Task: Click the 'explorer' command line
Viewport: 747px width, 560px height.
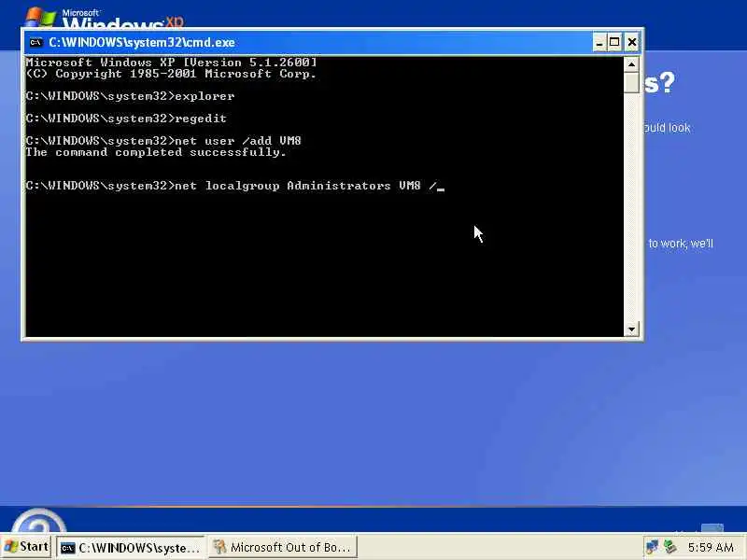Action: pyautogui.click(x=130, y=96)
